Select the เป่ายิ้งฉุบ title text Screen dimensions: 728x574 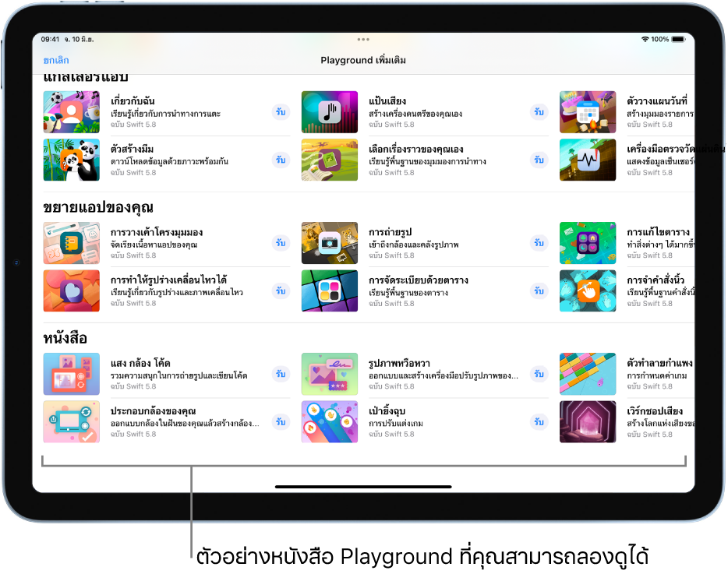pyautogui.click(x=387, y=410)
